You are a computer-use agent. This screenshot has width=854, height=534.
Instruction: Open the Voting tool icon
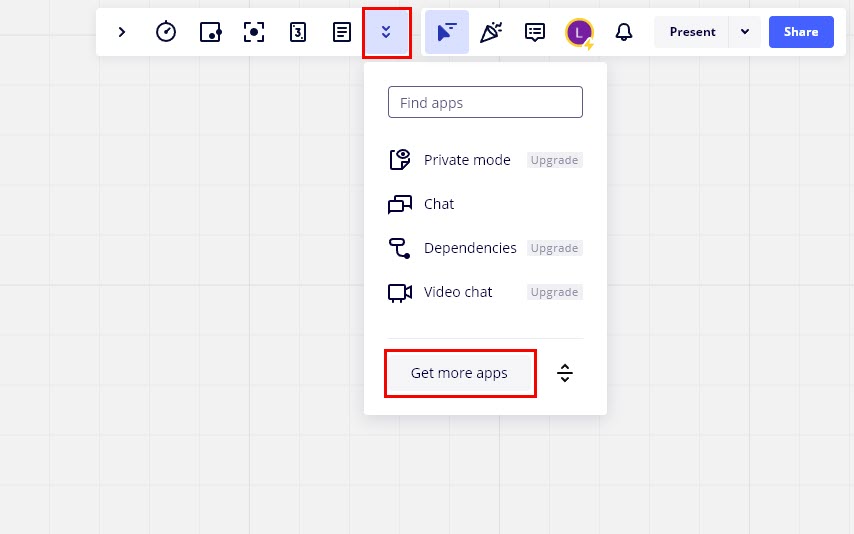210,32
